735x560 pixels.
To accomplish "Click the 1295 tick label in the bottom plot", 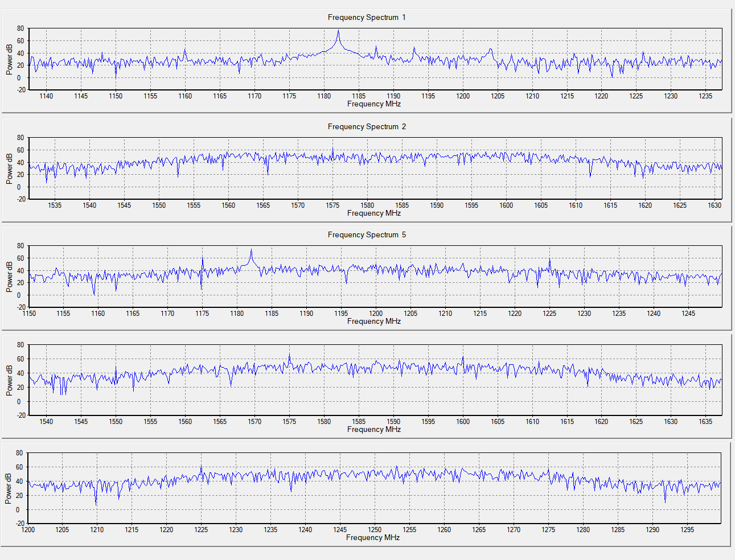I will point(687,529).
